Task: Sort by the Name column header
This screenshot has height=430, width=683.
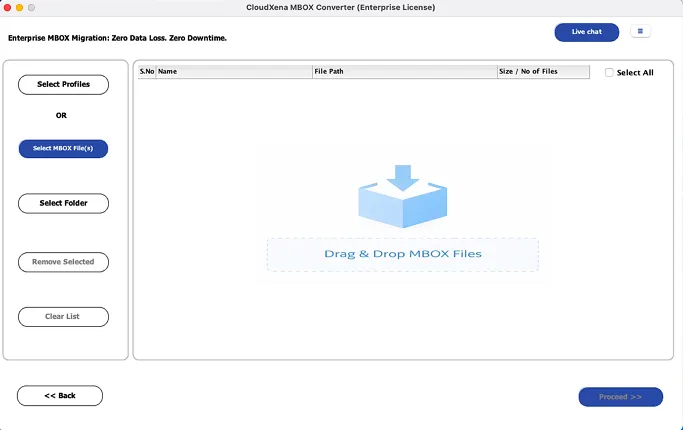Action: 234,71
